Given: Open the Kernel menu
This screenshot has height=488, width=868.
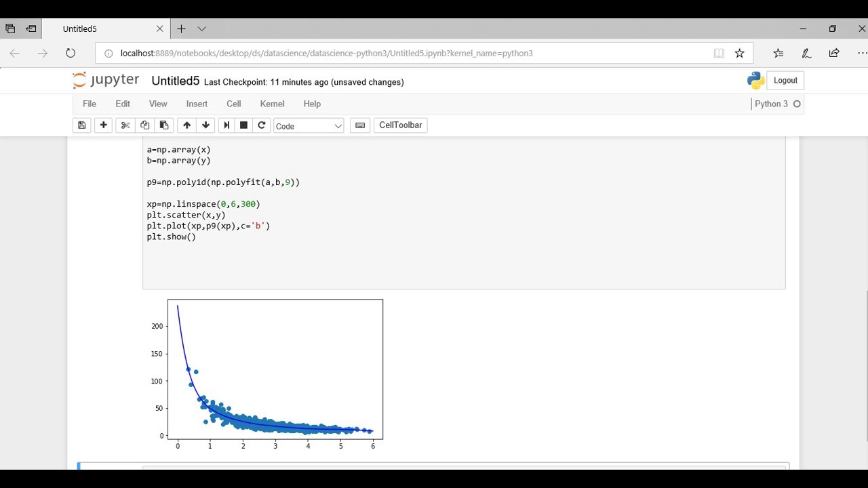Looking at the screenshot, I should coord(272,104).
